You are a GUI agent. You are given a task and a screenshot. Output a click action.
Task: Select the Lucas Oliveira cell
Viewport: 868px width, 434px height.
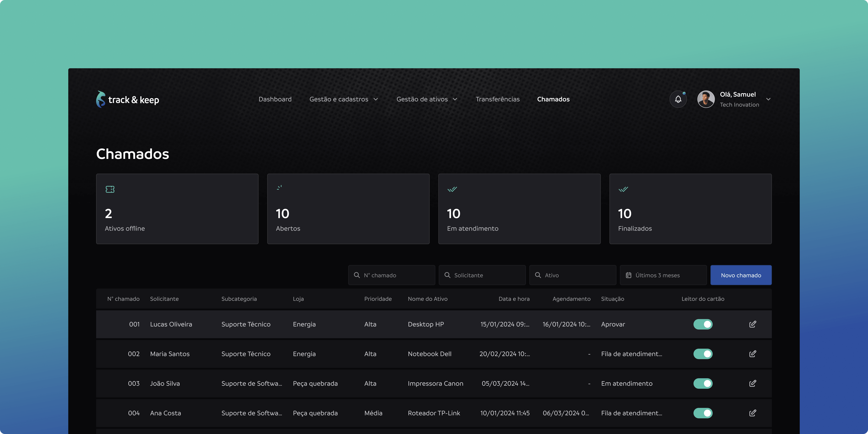point(171,324)
